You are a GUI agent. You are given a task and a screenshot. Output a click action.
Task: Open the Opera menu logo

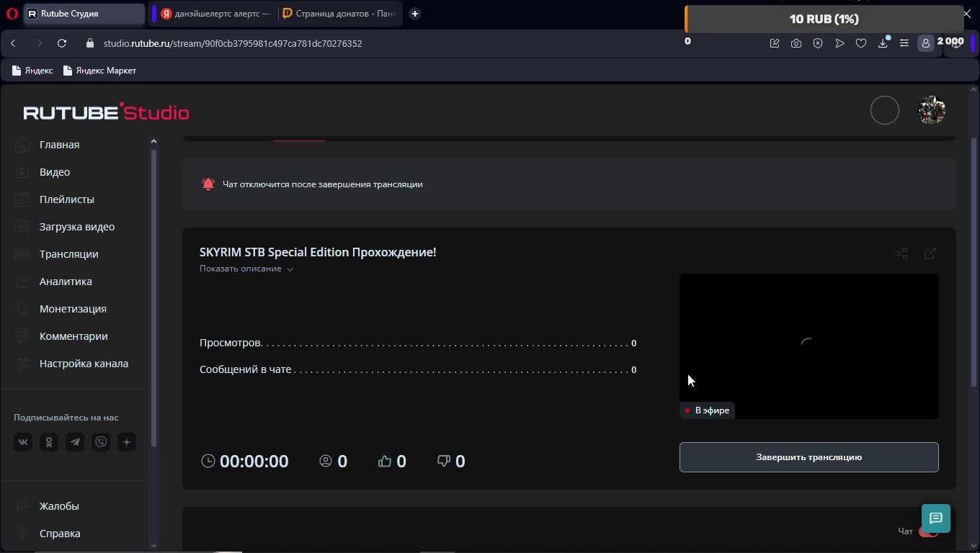[x=12, y=13]
